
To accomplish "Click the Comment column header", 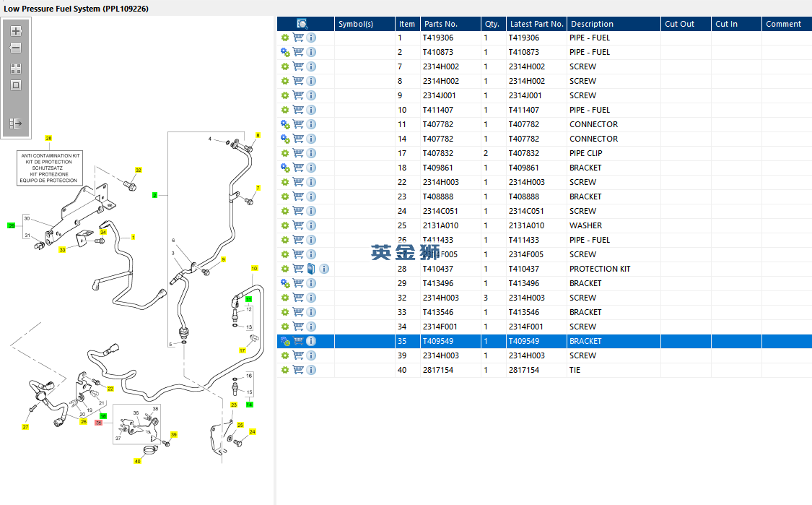I will [787, 24].
